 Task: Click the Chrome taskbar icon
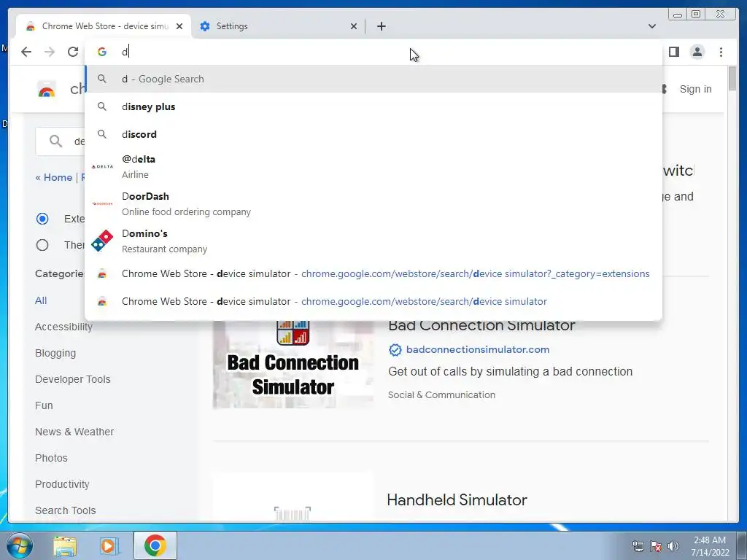coord(155,545)
